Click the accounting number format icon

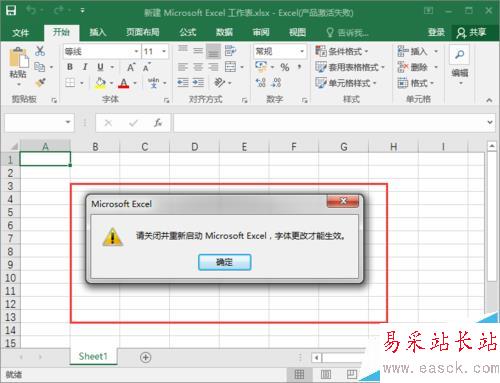click(262, 67)
